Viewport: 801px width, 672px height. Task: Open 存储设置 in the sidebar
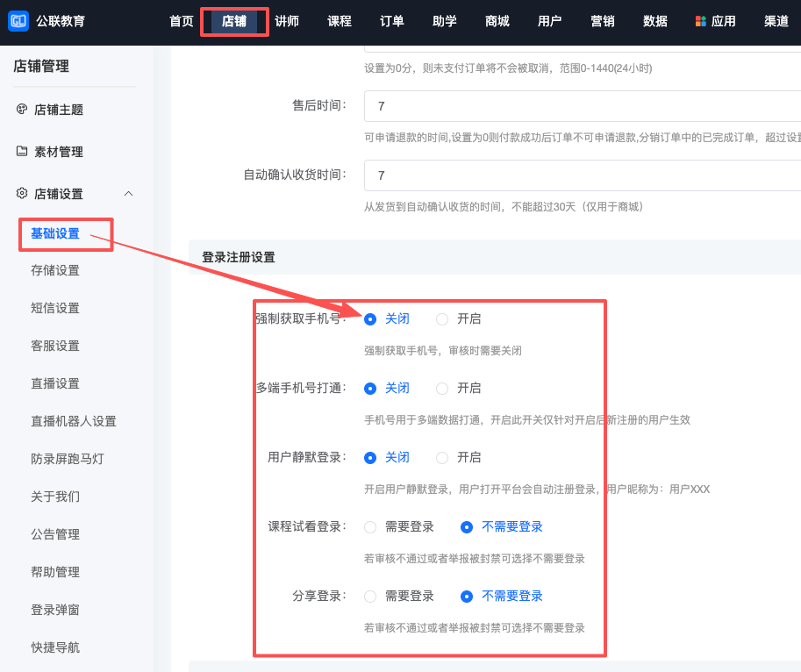[55, 270]
